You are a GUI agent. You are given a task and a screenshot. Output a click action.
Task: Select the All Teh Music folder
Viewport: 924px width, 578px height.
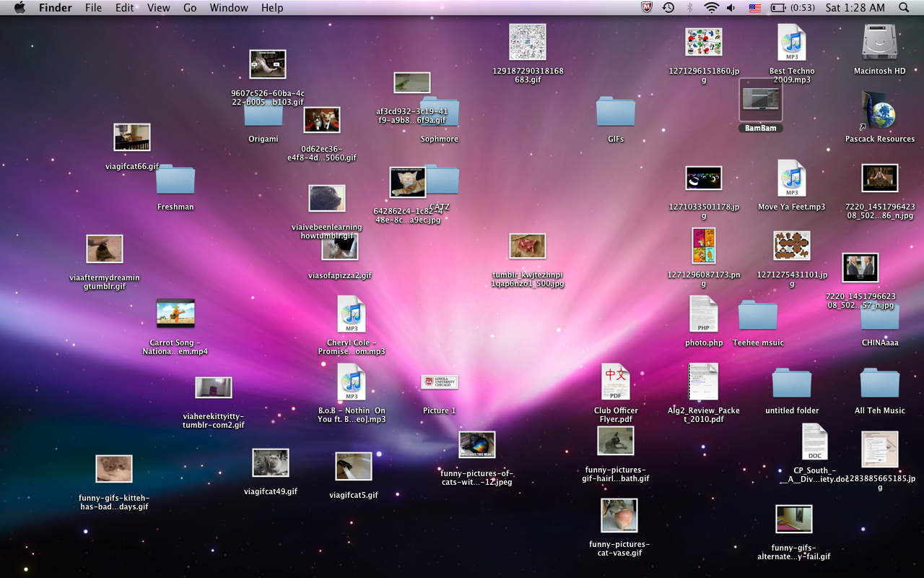(x=880, y=383)
